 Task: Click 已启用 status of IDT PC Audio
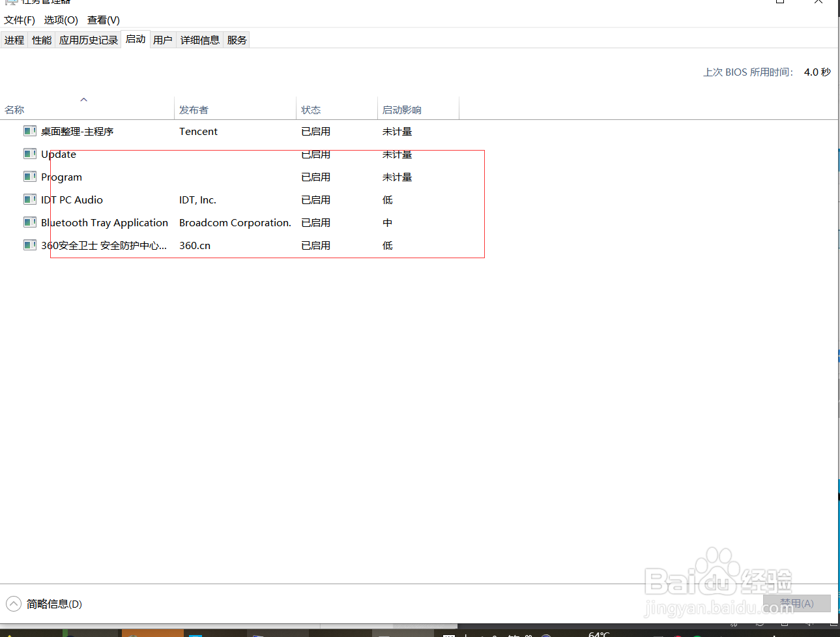(x=316, y=200)
